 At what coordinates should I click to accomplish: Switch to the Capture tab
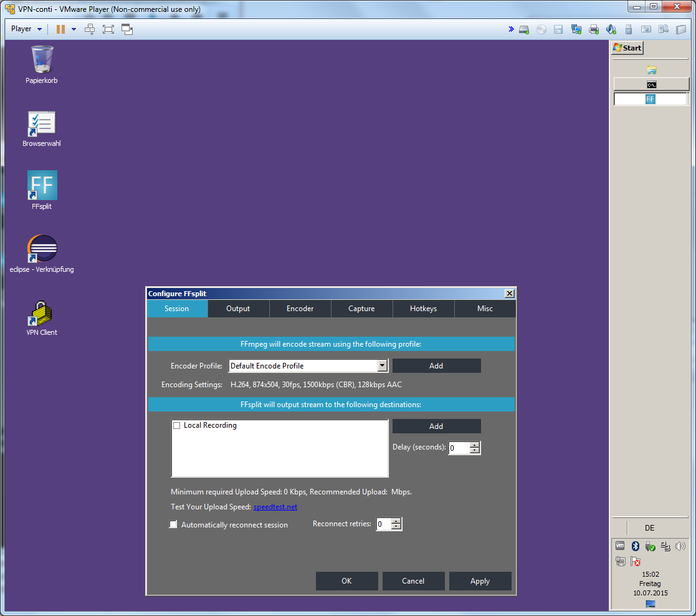(361, 309)
